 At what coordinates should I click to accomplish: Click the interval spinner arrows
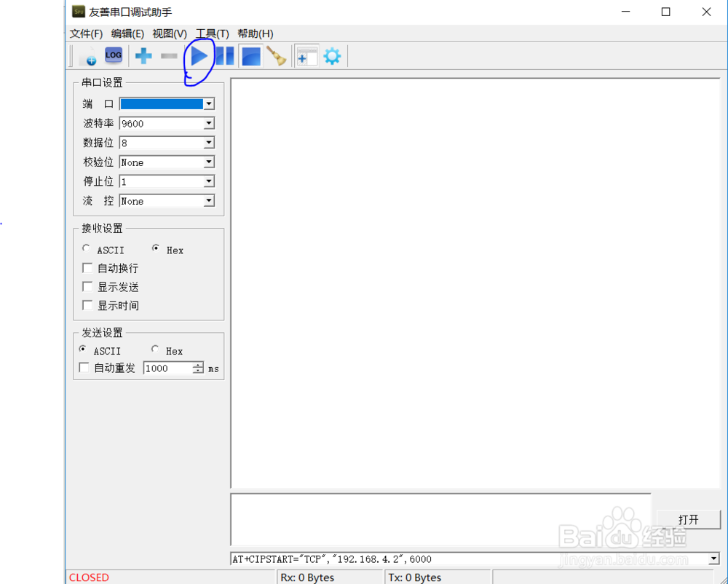pos(198,368)
